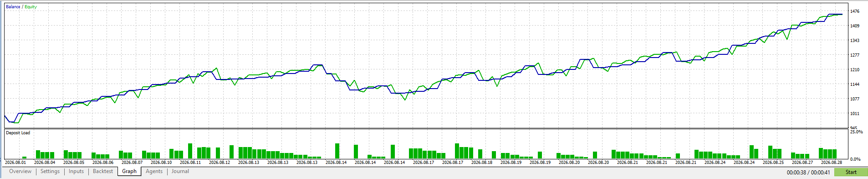Image resolution: width=868 pixels, height=179 pixels.
Task: Click the 1210 axis value
Action: tap(855, 70)
